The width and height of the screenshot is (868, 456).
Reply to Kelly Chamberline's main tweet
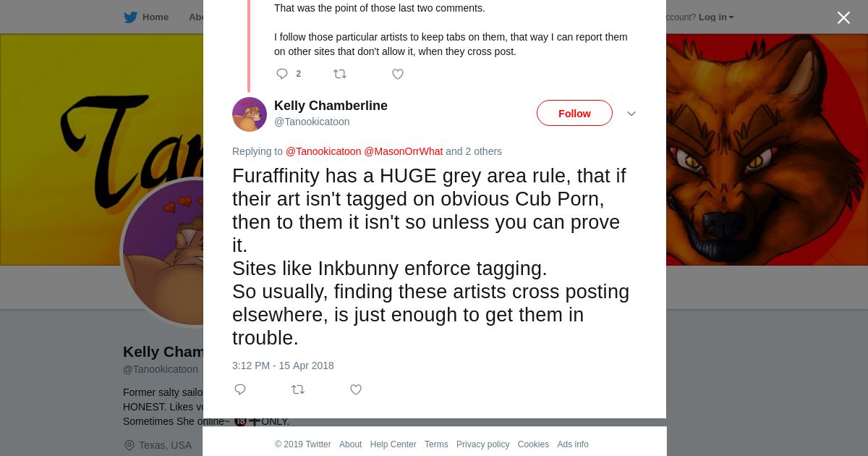click(x=240, y=389)
